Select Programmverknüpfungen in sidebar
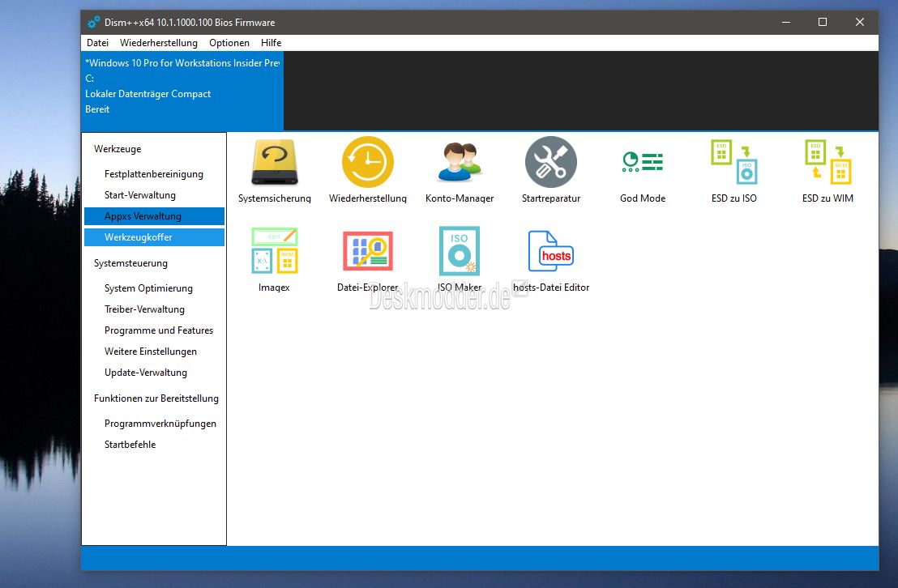This screenshot has width=898, height=588. (154, 423)
